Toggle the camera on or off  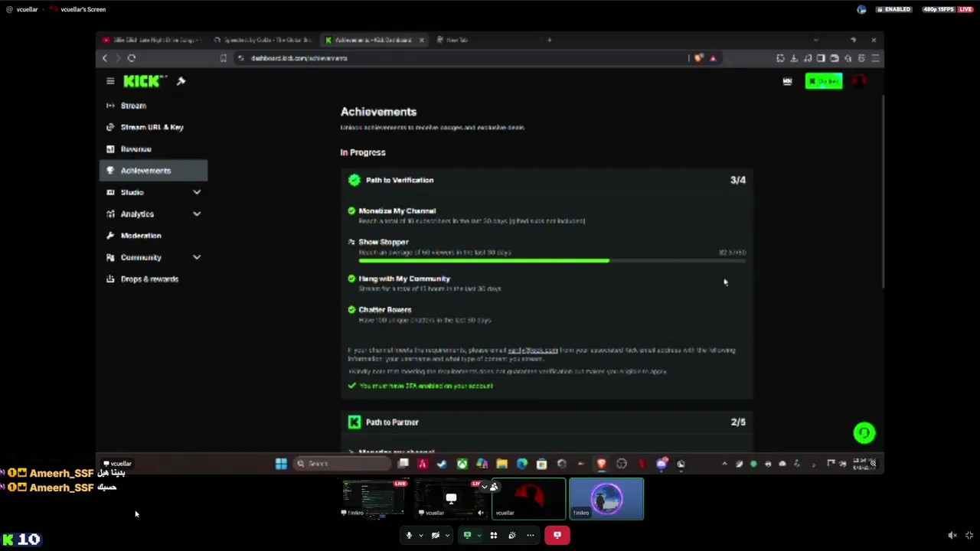tap(436, 536)
